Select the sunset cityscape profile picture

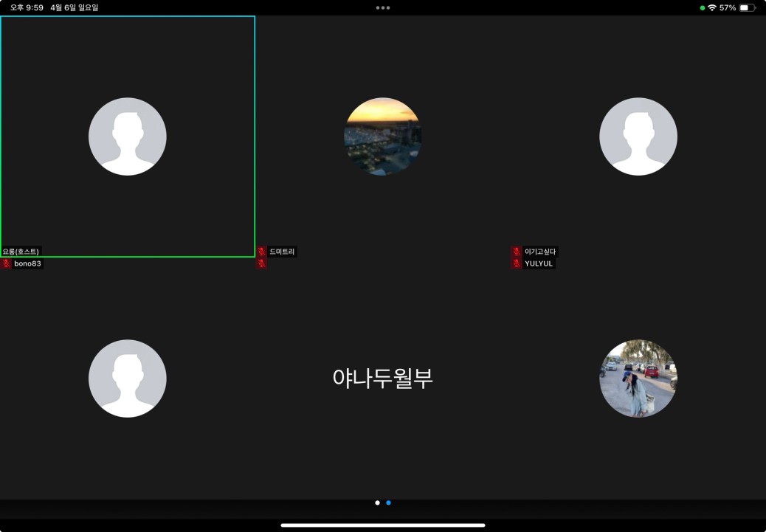(382, 137)
